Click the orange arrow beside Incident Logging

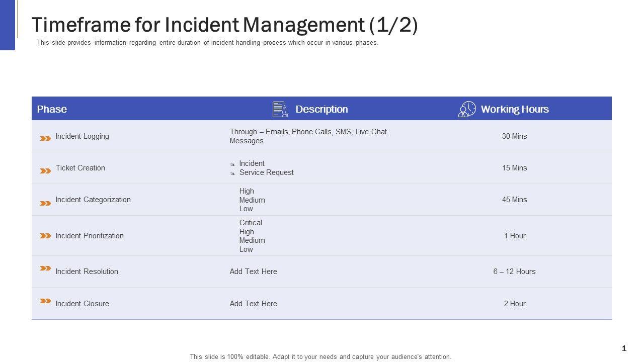pos(45,138)
